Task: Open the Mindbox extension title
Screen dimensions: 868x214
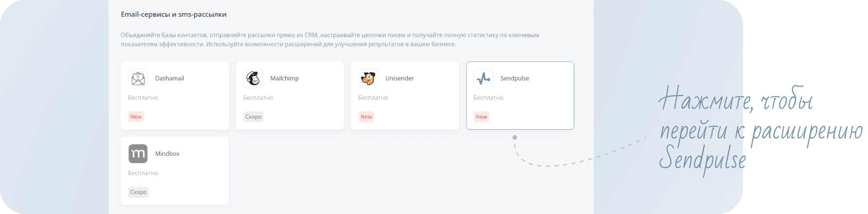Action: click(167, 154)
